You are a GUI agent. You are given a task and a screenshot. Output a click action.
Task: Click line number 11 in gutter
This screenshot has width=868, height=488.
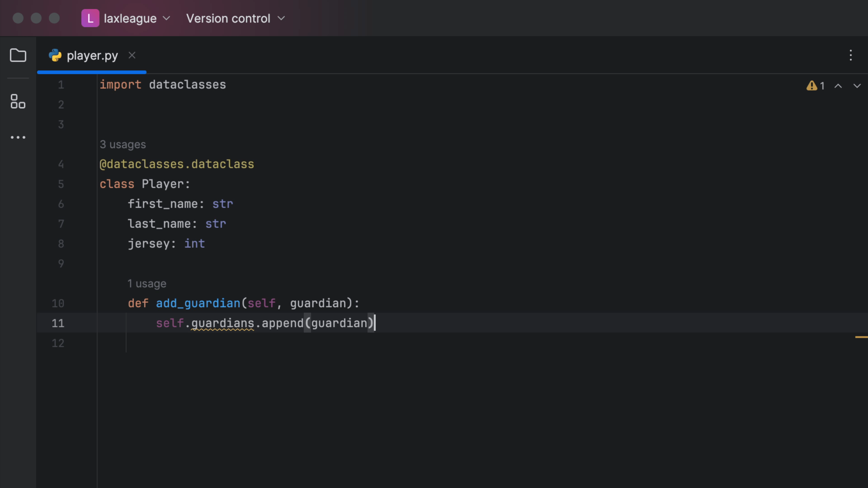point(58,323)
